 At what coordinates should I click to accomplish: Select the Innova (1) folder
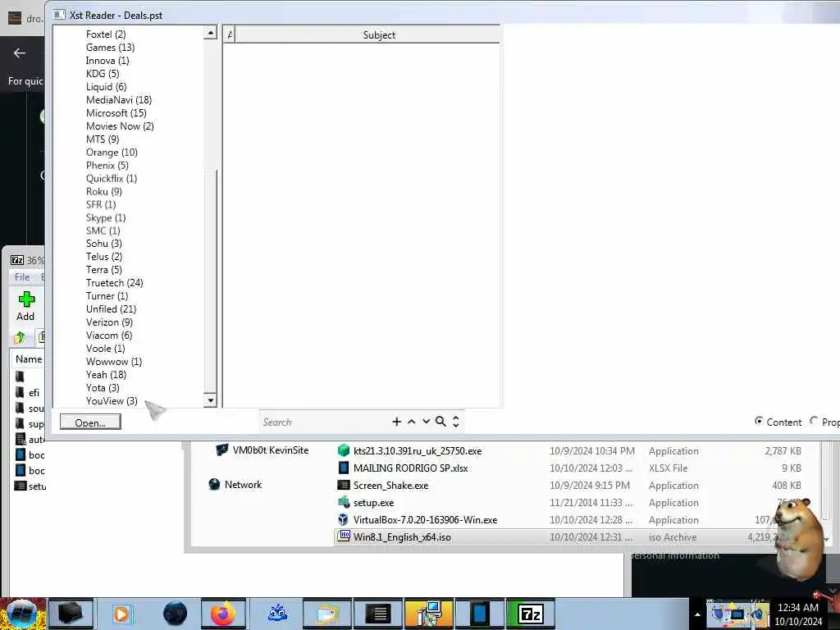tap(107, 61)
